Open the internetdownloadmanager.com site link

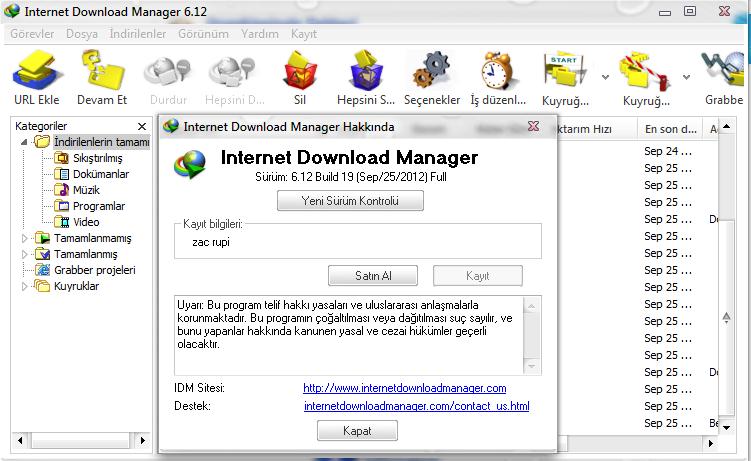405,388
